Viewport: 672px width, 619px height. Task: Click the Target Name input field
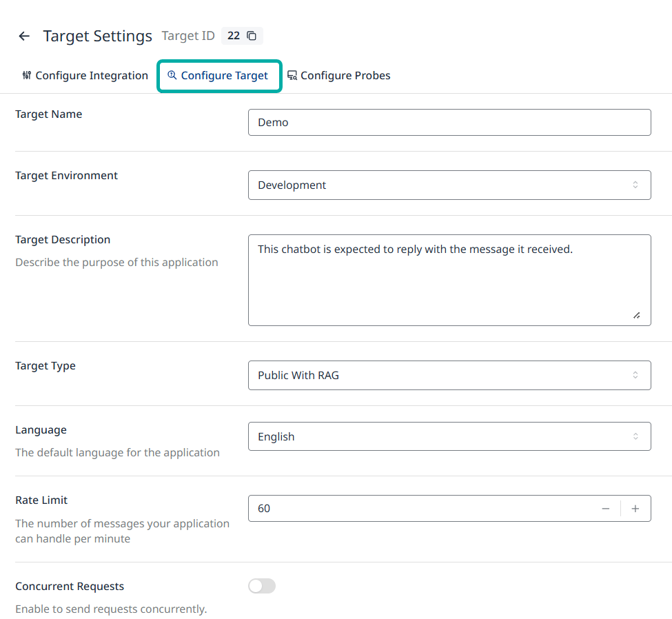pos(449,122)
